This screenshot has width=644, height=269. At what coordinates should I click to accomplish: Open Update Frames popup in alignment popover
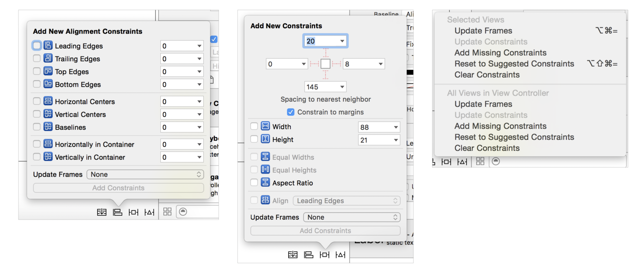(x=145, y=174)
